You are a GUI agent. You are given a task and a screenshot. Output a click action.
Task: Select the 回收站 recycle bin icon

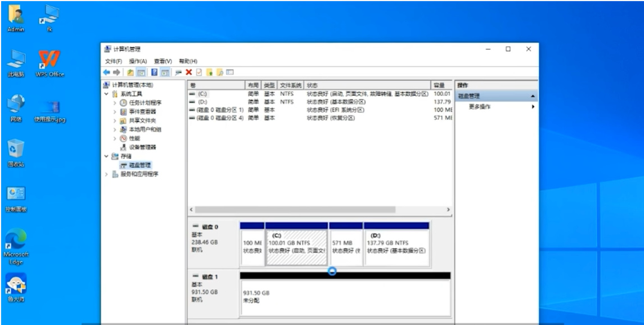[x=16, y=153]
